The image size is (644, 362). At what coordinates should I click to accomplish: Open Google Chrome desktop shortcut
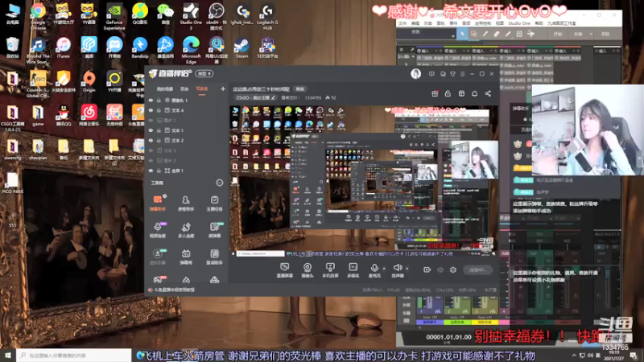(x=38, y=16)
